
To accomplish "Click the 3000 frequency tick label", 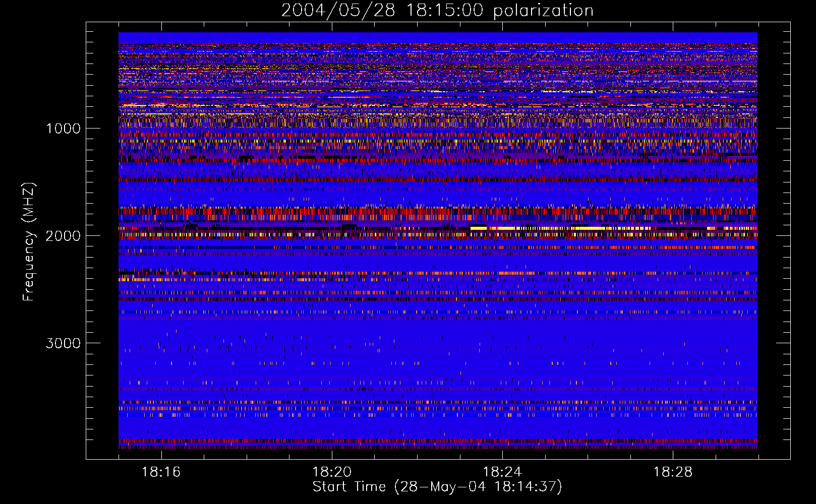I will [x=63, y=343].
